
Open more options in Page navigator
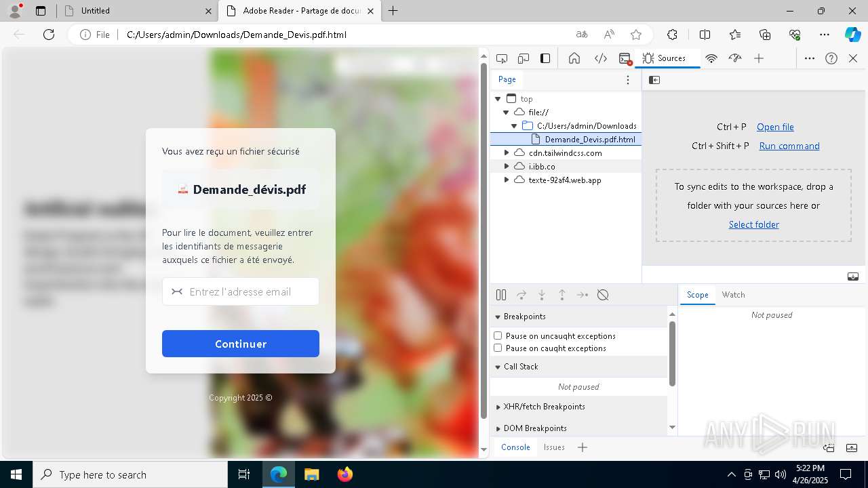click(628, 80)
